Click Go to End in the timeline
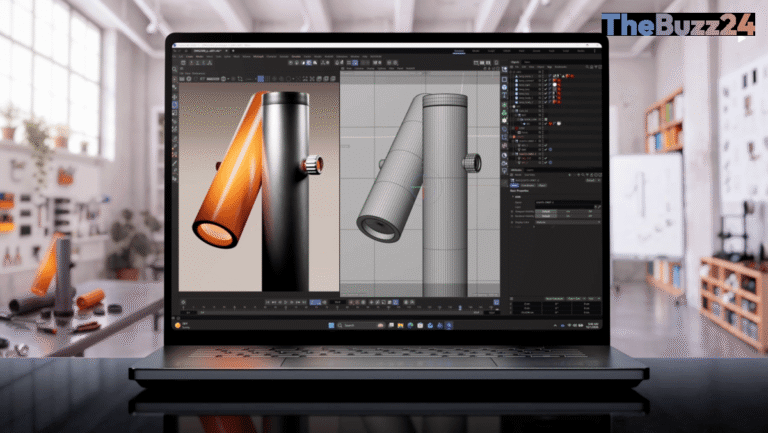Image resolution: width=768 pixels, height=433 pixels. [x=304, y=302]
